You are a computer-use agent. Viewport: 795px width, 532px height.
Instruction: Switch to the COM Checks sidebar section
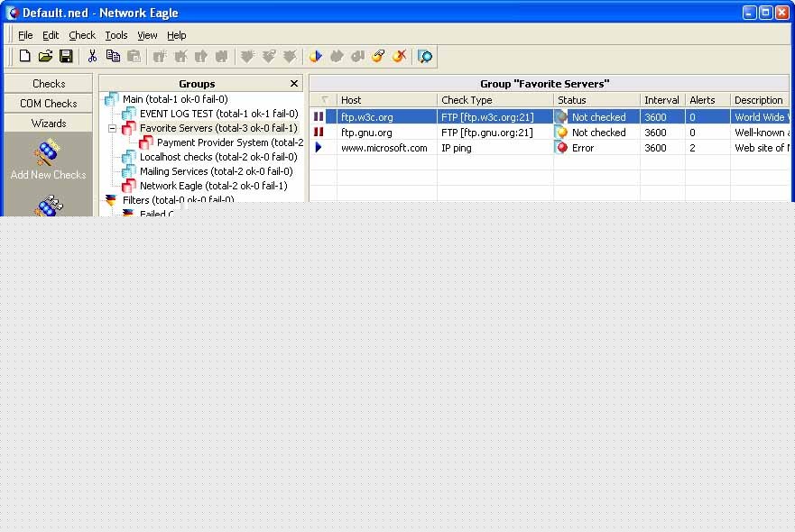pos(49,104)
